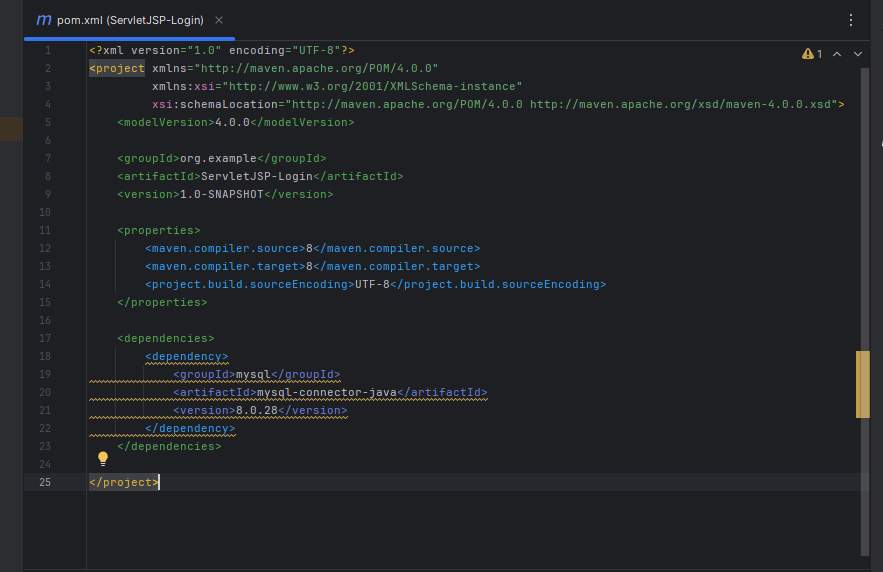Click the org.example groupId value
883x572 pixels.
(218, 158)
